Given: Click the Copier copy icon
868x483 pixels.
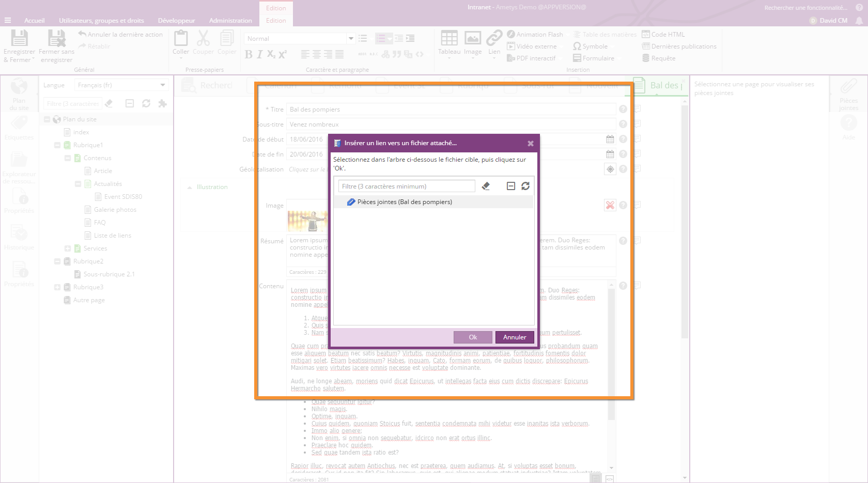Looking at the screenshot, I should pos(226,38).
